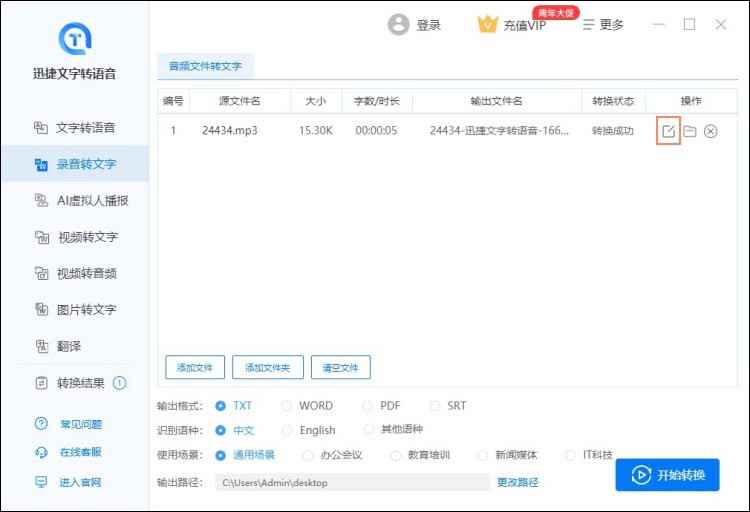Click the 15.30K size cell
The height and width of the screenshot is (512, 750).
pyautogui.click(x=316, y=131)
